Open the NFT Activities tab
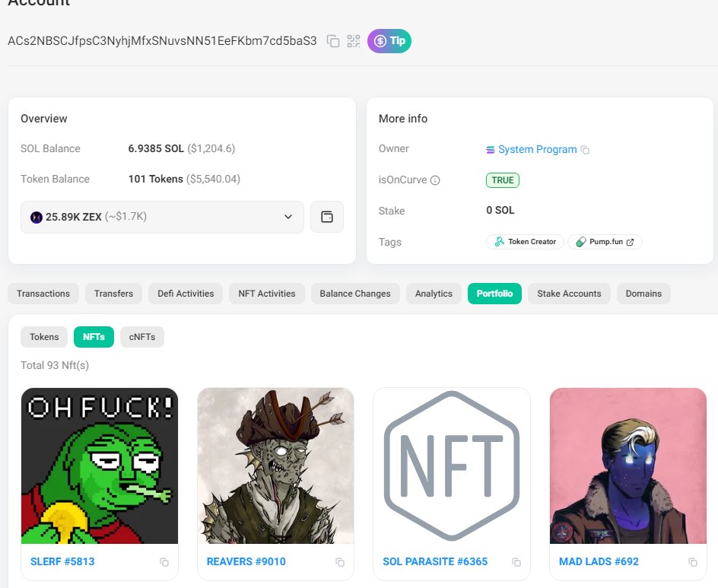Viewport: 718px width, 588px height. [x=266, y=294]
